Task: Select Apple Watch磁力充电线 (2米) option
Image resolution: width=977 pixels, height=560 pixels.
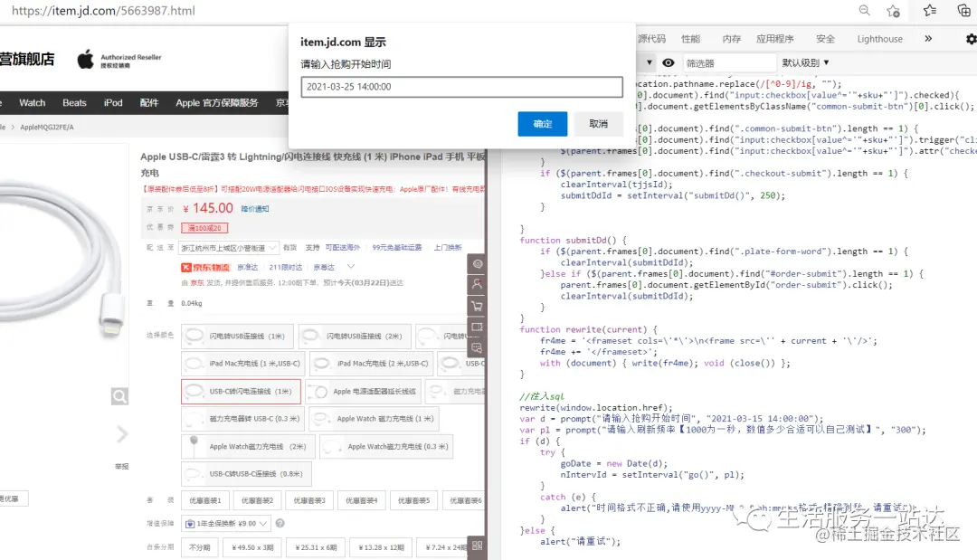Action: click(248, 447)
